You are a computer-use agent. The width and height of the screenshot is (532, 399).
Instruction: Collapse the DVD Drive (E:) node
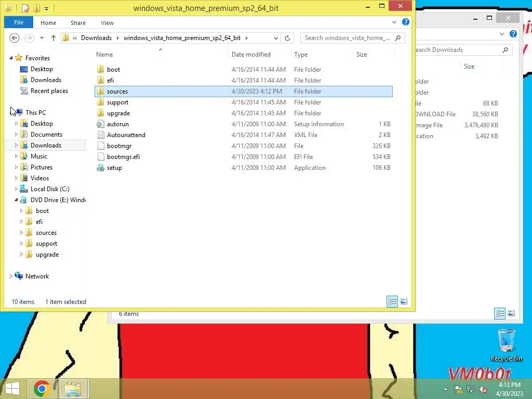(16, 200)
